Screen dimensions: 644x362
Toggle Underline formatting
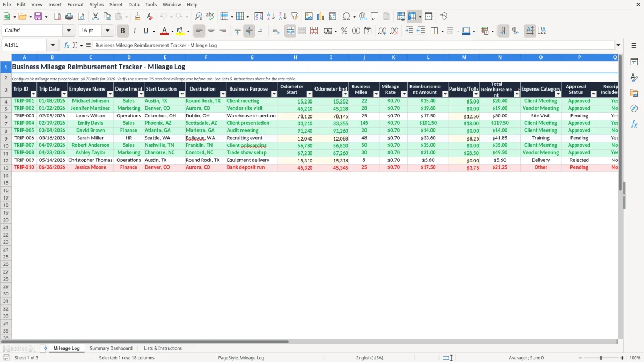(145, 31)
